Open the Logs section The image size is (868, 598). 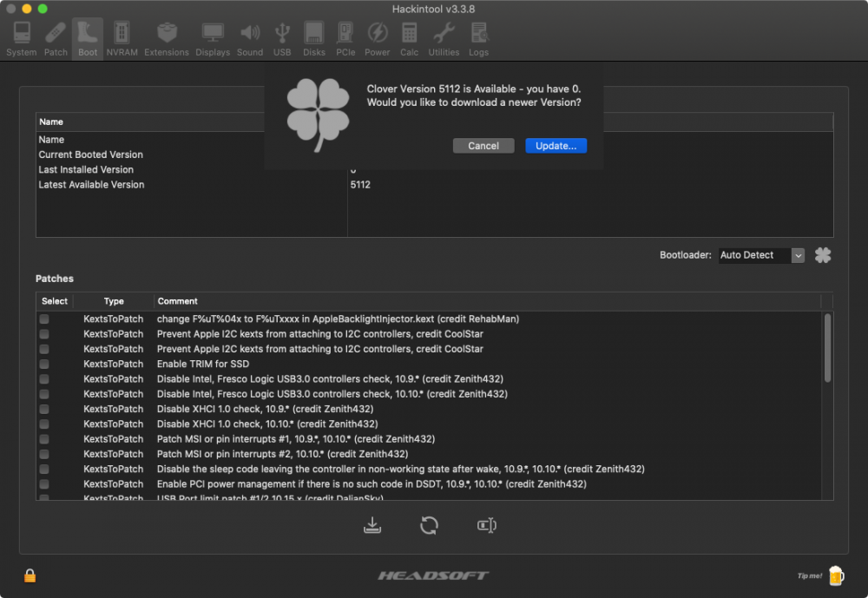tap(478, 39)
